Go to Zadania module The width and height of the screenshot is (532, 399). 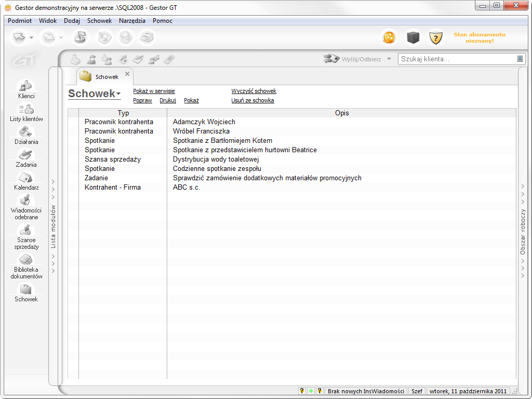26,157
